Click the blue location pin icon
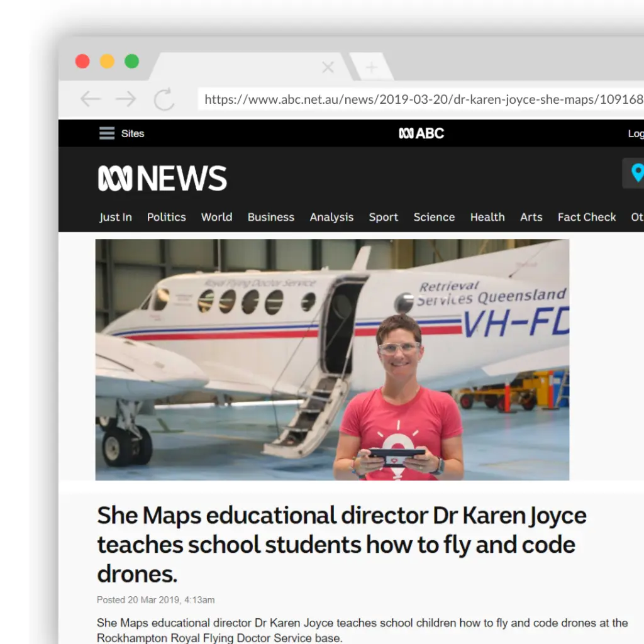Image resolution: width=644 pixels, height=644 pixels. pos(638,172)
